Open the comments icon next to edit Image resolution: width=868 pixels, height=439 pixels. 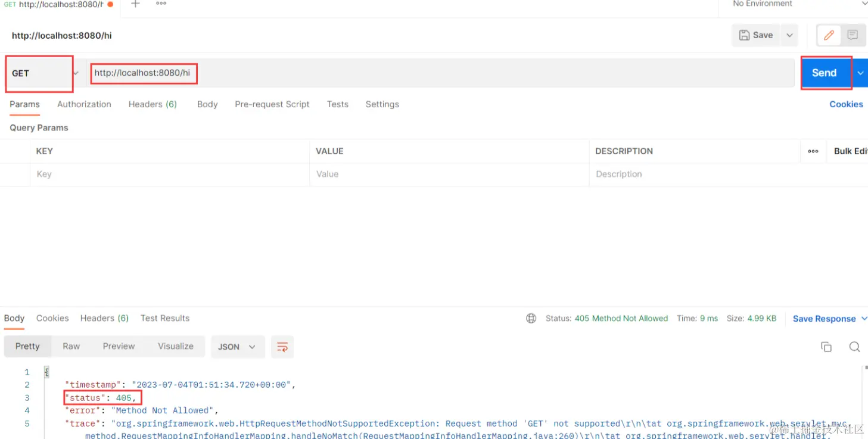click(853, 35)
